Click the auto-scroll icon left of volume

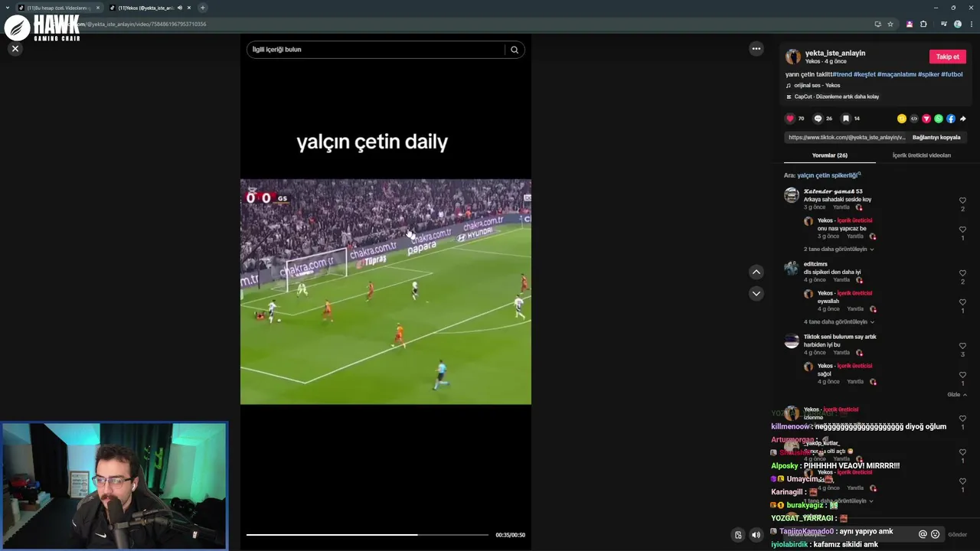point(738,535)
